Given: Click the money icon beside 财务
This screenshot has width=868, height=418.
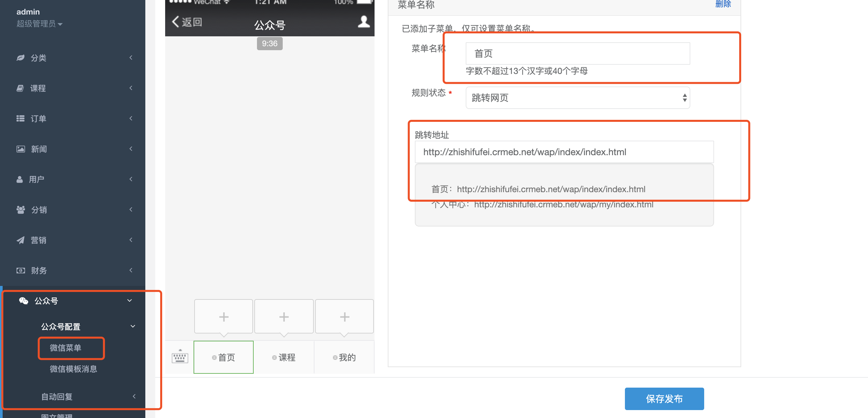Looking at the screenshot, I should pos(20,270).
